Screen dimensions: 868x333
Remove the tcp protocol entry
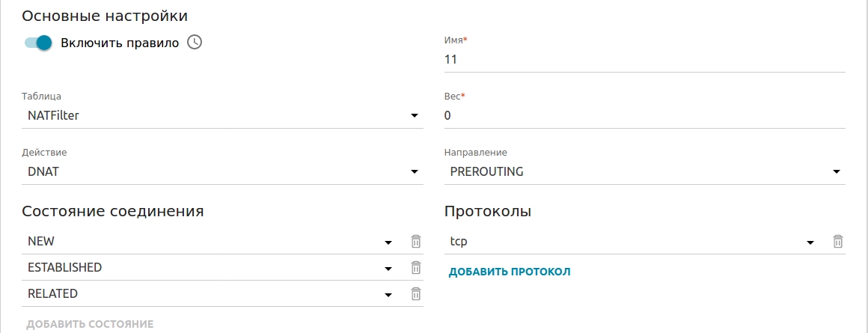(838, 242)
